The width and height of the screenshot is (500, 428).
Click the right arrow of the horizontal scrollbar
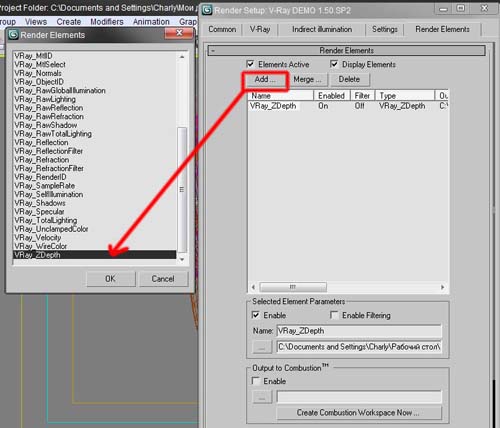point(442,287)
